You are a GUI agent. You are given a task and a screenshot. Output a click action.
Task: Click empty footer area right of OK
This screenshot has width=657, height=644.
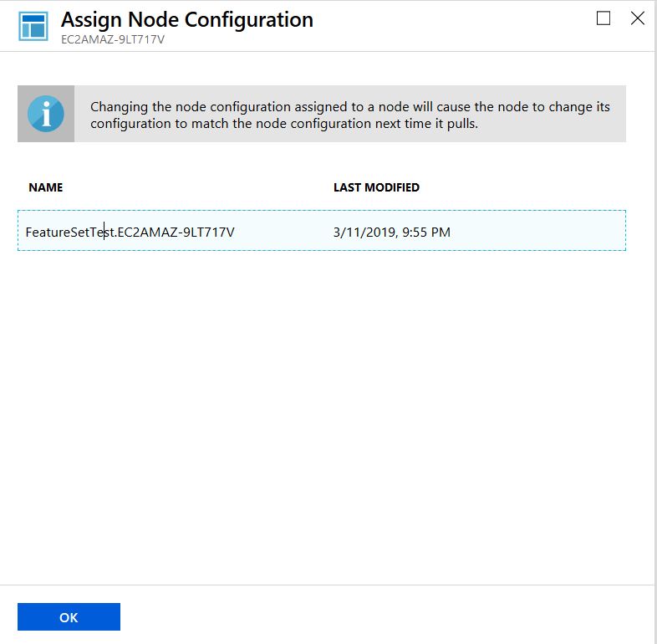point(376,616)
